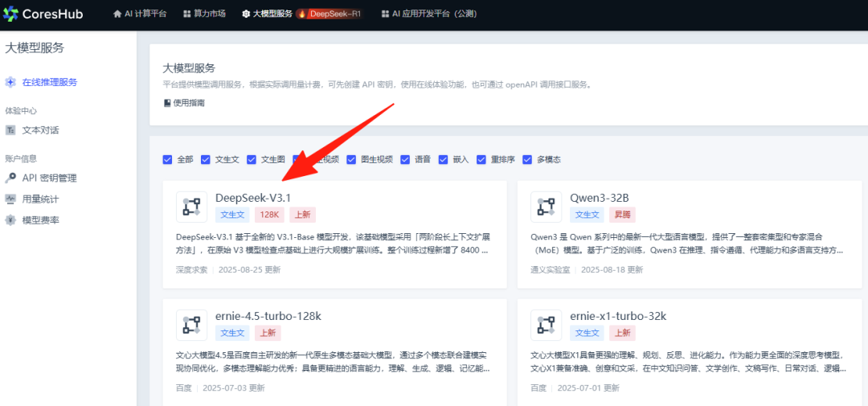Click the DeepSeek-R1 hot badge
The height and width of the screenshot is (406, 868).
click(330, 14)
